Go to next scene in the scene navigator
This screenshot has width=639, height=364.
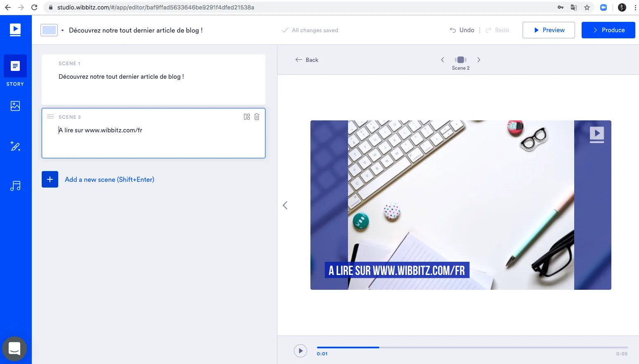(x=479, y=60)
